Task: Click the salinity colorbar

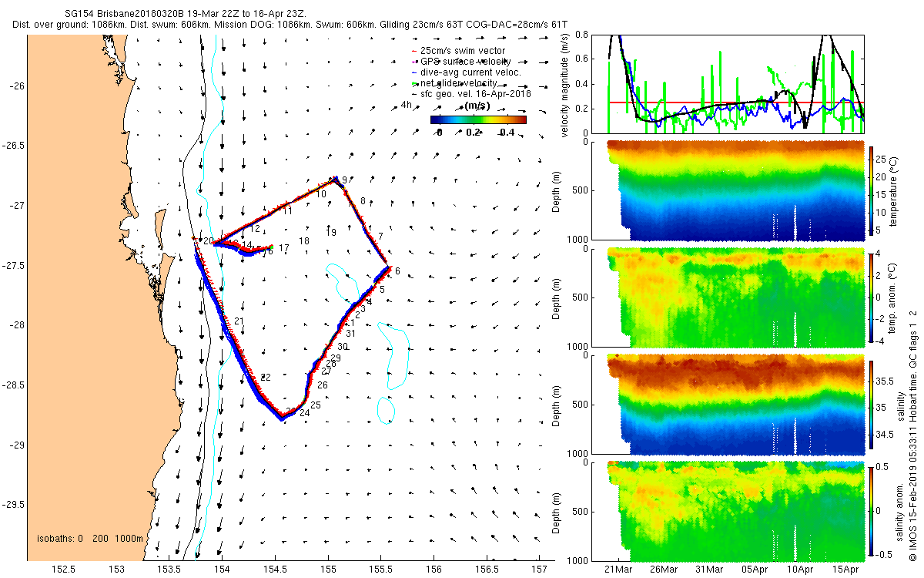Action: click(x=872, y=404)
